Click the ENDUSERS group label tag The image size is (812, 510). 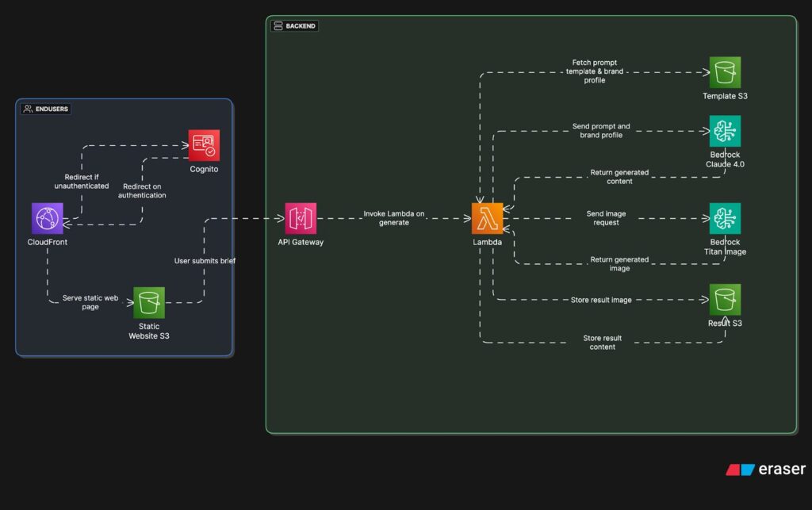[x=45, y=109]
